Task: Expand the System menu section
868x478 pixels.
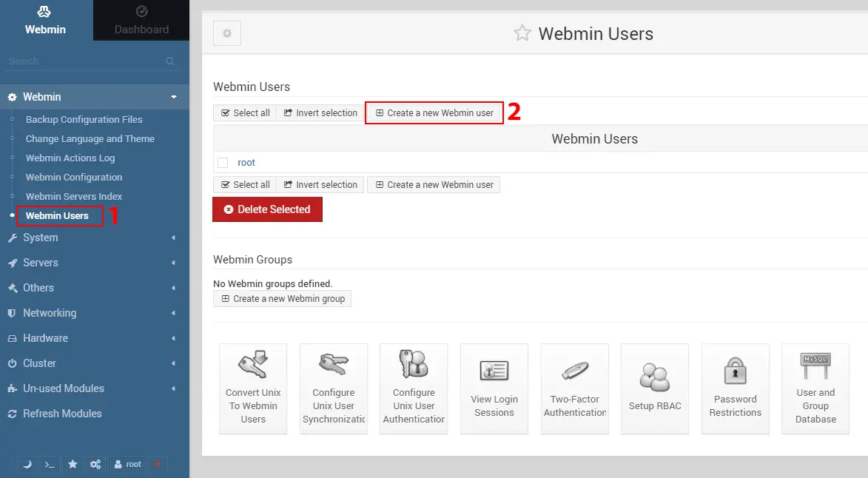Action: tap(95, 238)
